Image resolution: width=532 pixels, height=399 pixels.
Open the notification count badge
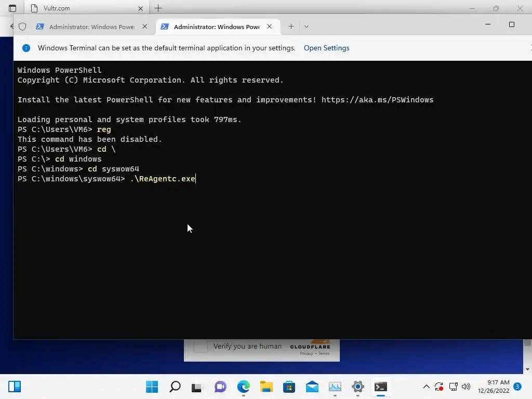click(x=517, y=387)
